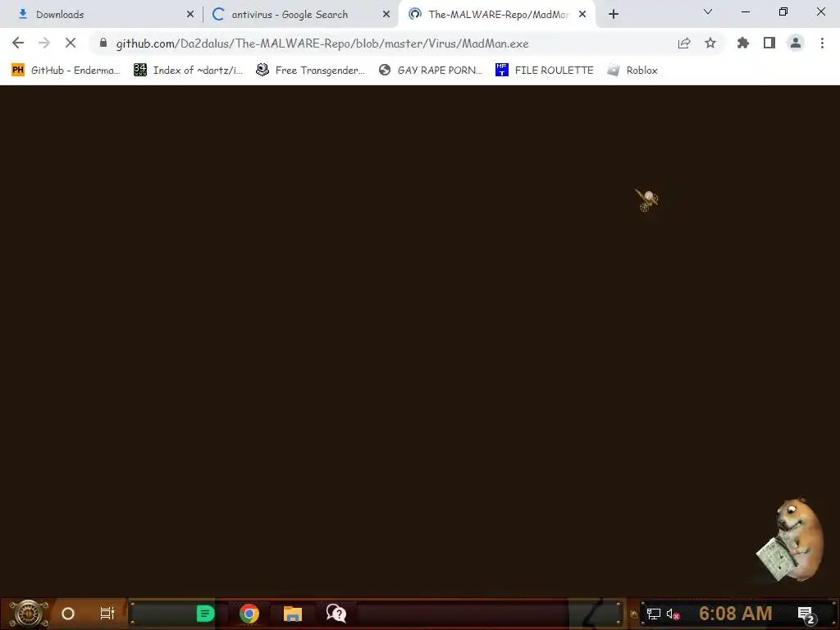Open Cortana circle search

[68, 614]
